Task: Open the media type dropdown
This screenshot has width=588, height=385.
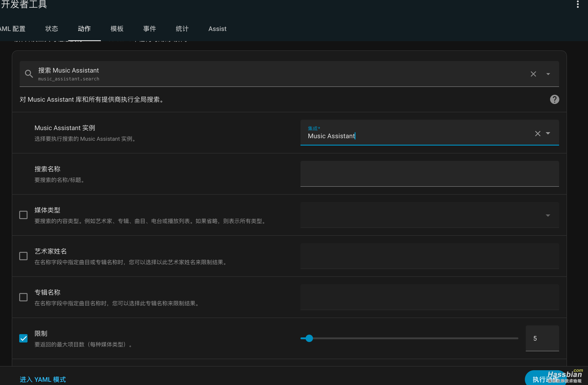Action: coord(548,215)
